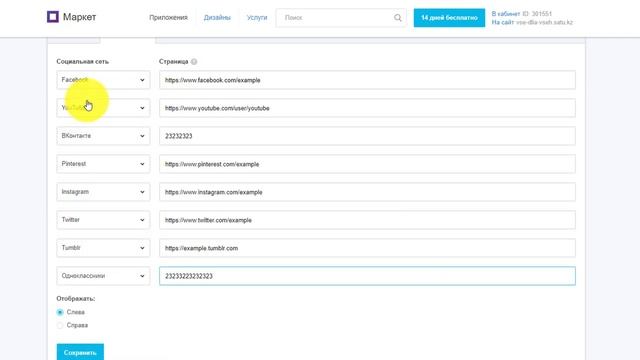Follow the В кабинет link
The image size is (640, 360).
[x=506, y=14]
